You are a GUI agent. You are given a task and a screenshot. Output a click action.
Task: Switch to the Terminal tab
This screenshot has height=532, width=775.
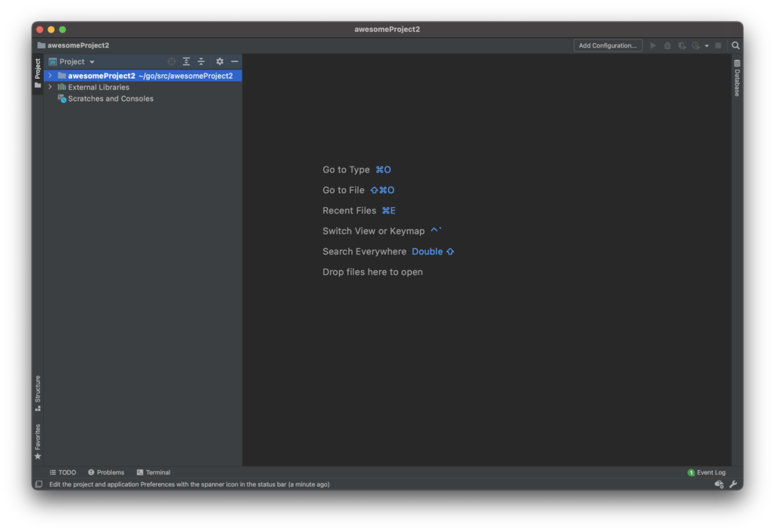click(153, 471)
